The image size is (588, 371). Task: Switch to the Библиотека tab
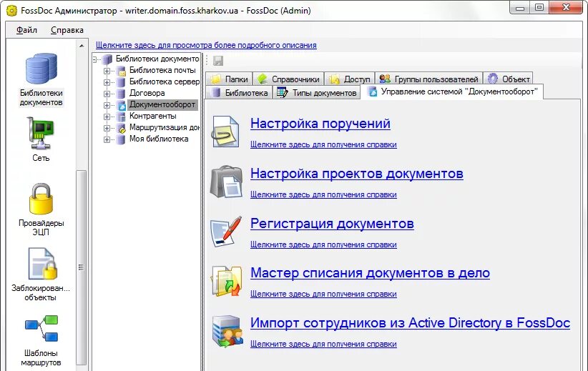point(239,92)
